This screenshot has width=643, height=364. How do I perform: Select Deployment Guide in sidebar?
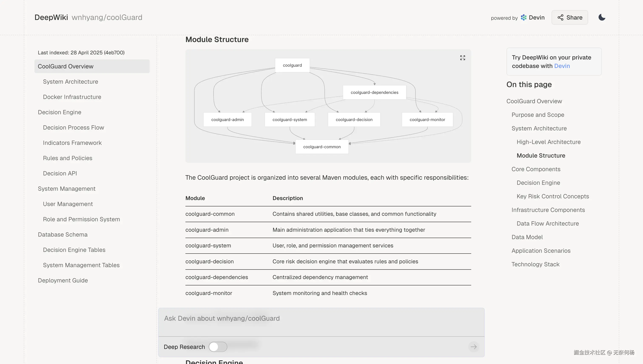click(x=63, y=281)
